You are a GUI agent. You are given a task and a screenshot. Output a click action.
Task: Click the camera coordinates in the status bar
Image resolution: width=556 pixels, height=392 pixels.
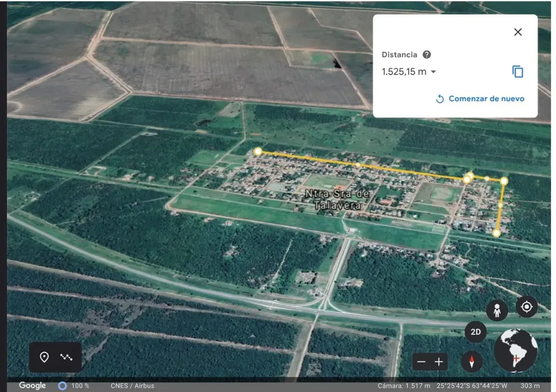coord(471,386)
